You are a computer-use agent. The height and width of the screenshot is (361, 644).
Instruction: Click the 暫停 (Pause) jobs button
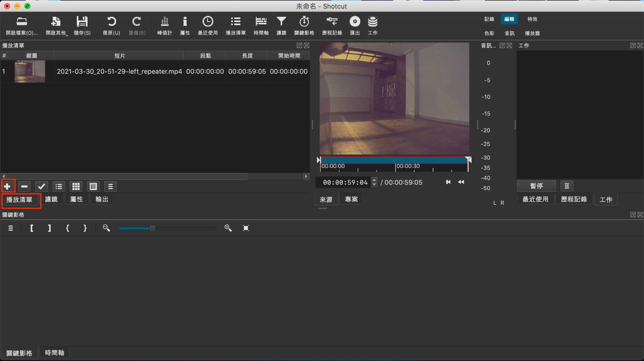tap(536, 186)
